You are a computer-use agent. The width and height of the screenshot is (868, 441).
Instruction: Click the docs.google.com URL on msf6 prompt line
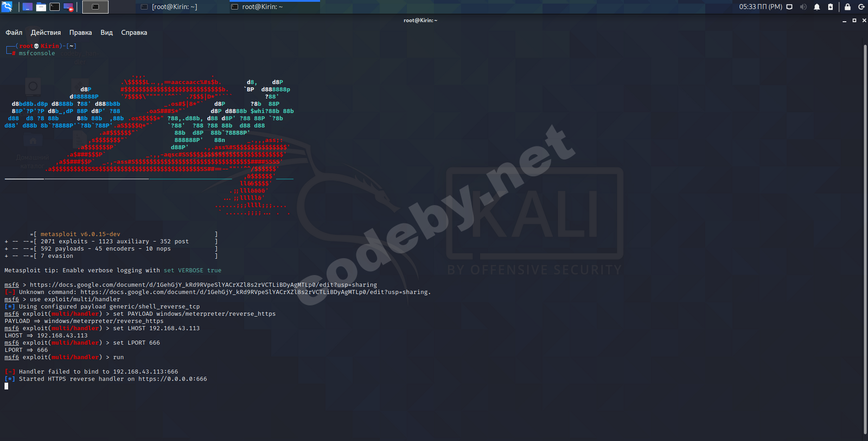203,285
